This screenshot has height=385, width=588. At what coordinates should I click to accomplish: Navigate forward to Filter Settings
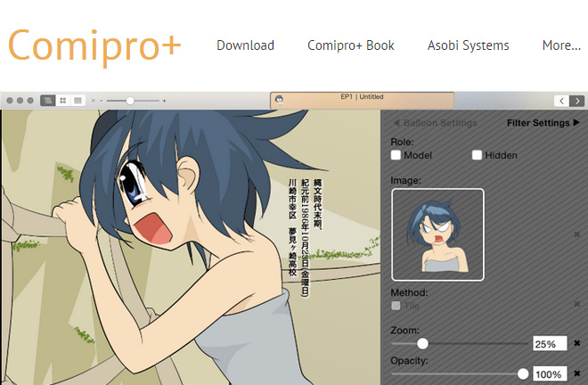543,123
